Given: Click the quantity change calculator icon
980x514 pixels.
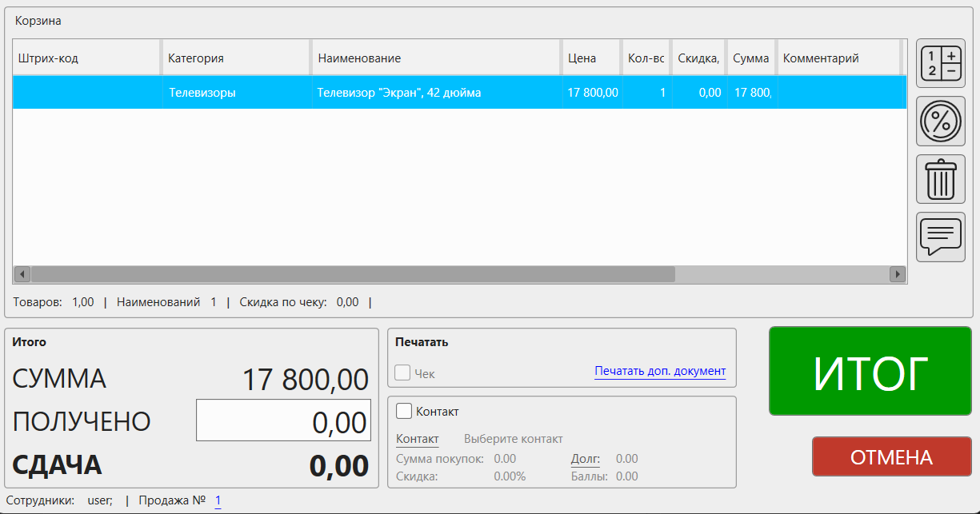Looking at the screenshot, I should [940, 64].
